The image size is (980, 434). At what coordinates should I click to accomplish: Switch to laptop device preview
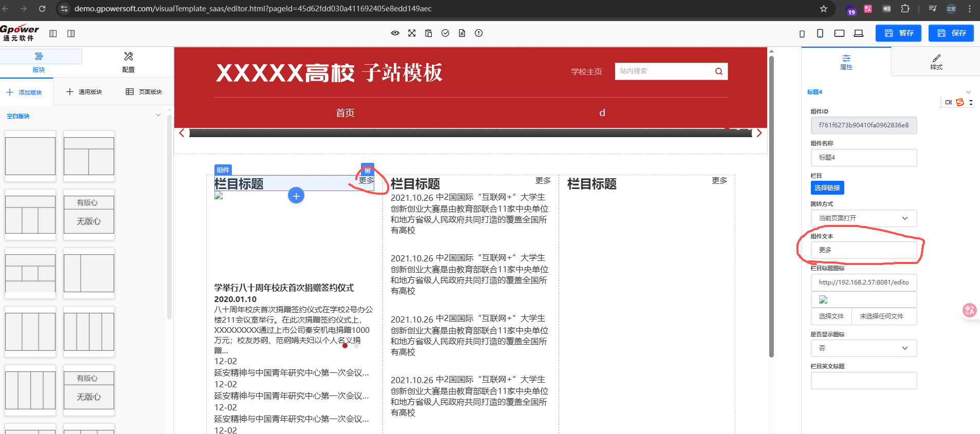click(x=859, y=33)
